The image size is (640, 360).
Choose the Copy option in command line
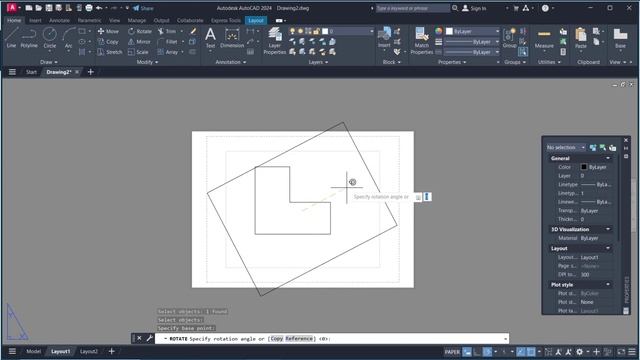[277, 338]
